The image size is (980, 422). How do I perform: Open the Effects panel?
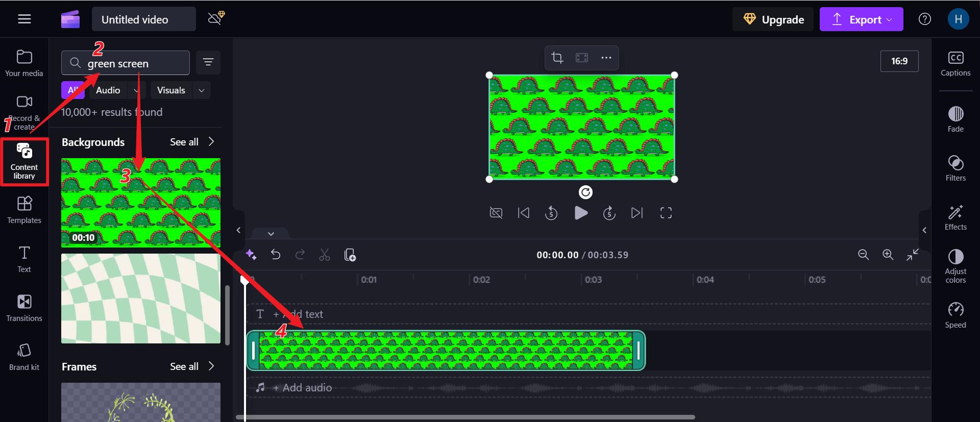[x=955, y=217]
